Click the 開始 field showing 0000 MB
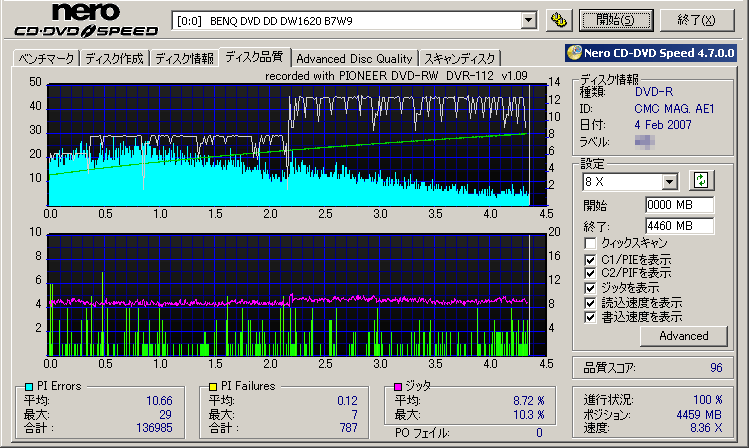The image size is (749, 448). click(679, 205)
